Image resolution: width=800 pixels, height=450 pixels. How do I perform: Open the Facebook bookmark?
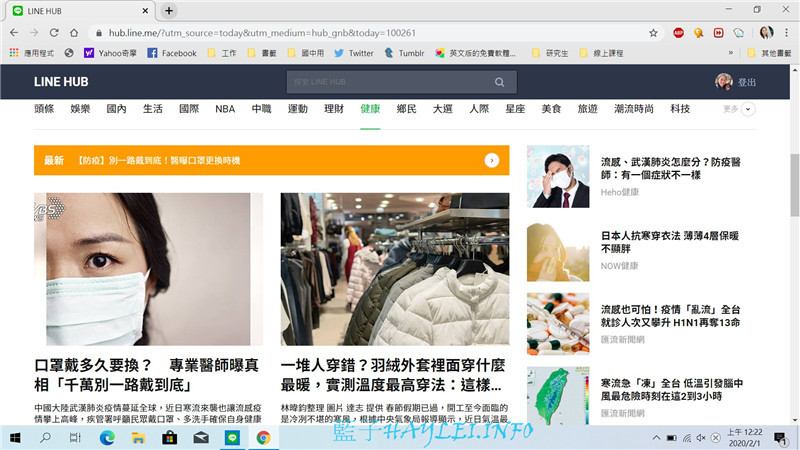pos(172,53)
